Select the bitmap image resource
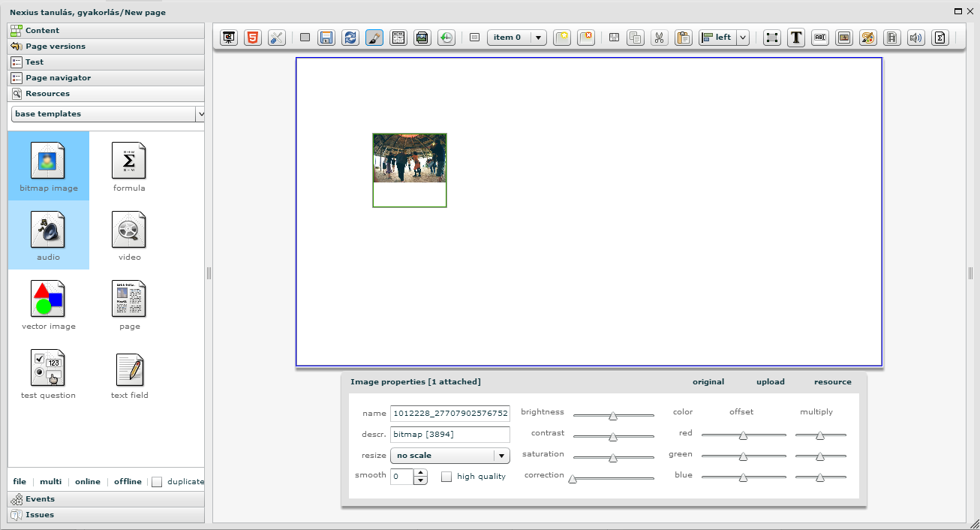The width and height of the screenshot is (980, 530). 49,166
